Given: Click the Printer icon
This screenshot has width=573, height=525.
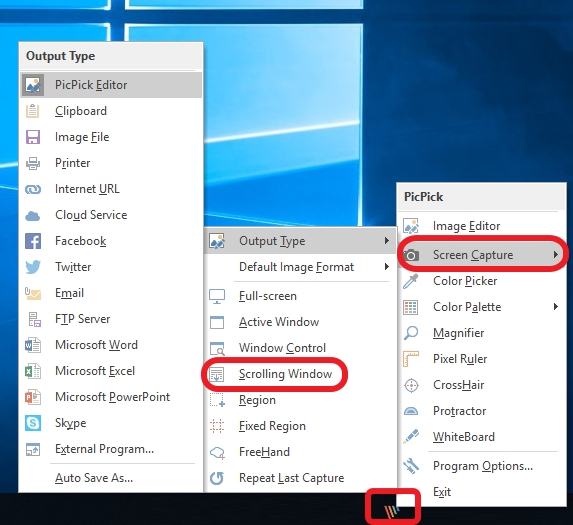Looking at the screenshot, I should (33, 163).
